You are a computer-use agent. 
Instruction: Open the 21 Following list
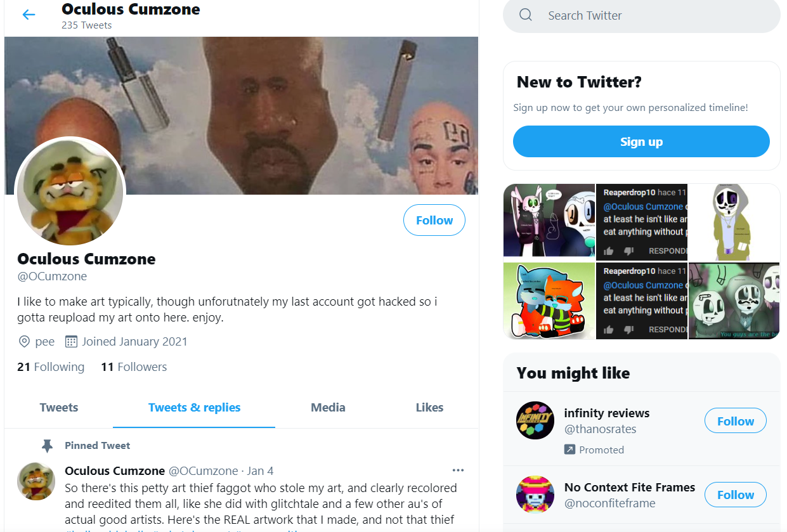51,367
